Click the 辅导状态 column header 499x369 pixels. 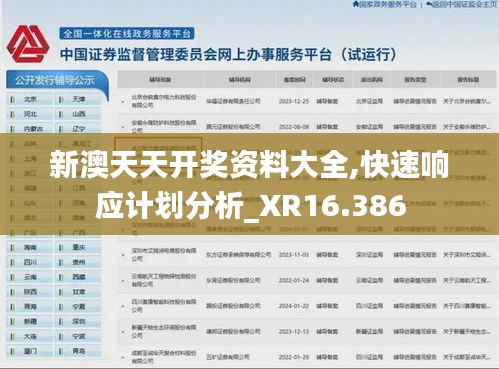pyautogui.click(x=333, y=80)
